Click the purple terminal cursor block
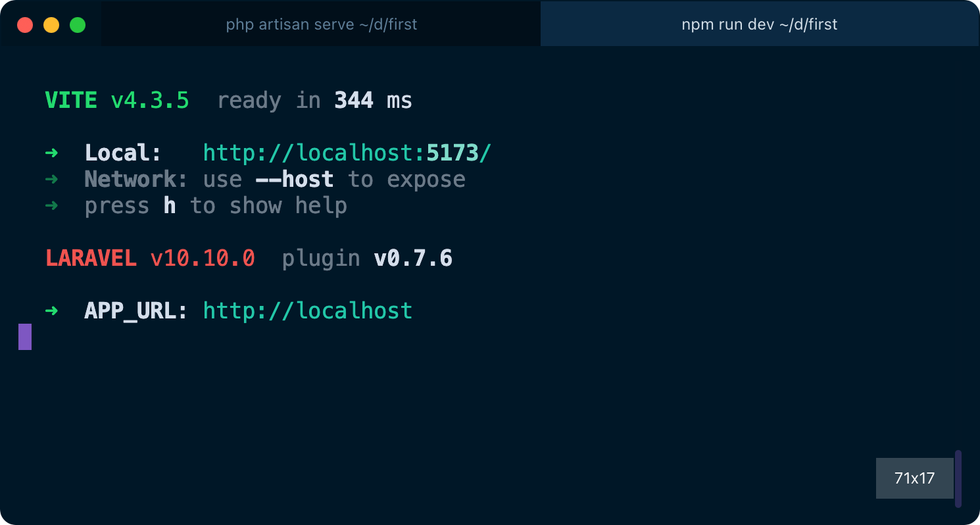980x525 pixels. click(x=25, y=337)
